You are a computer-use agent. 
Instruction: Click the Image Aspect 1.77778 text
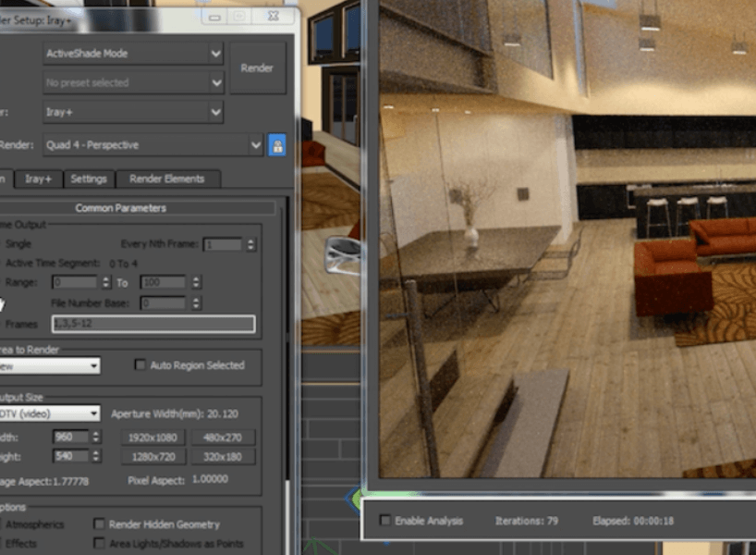coord(44,481)
